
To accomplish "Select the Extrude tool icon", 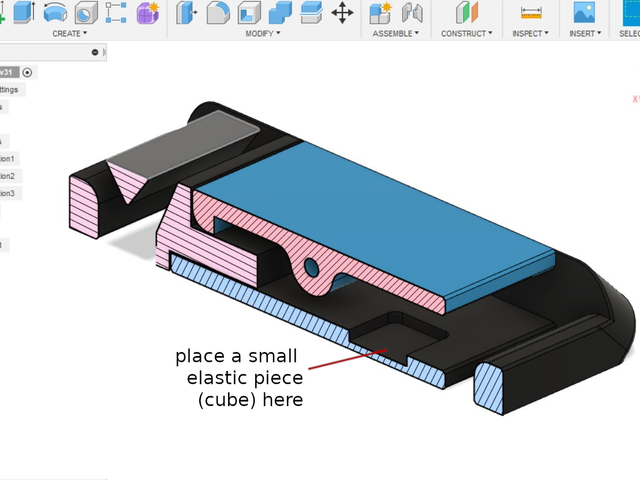I will click(24, 11).
